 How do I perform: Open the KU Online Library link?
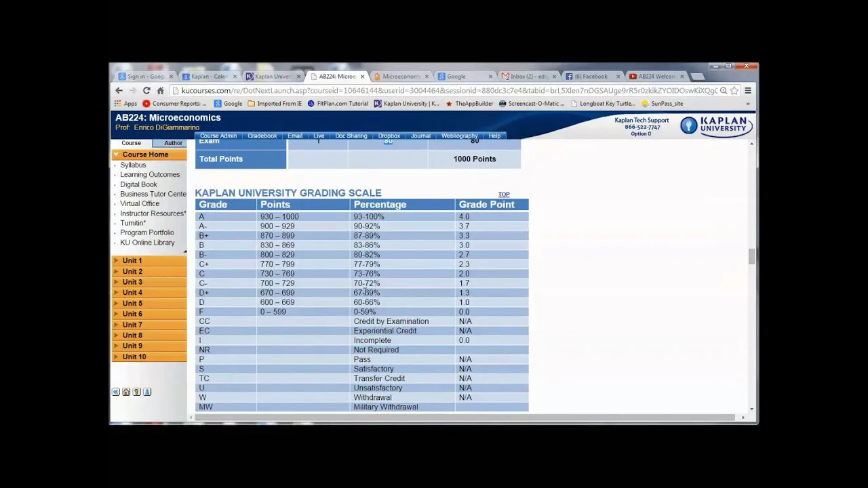[x=147, y=242]
